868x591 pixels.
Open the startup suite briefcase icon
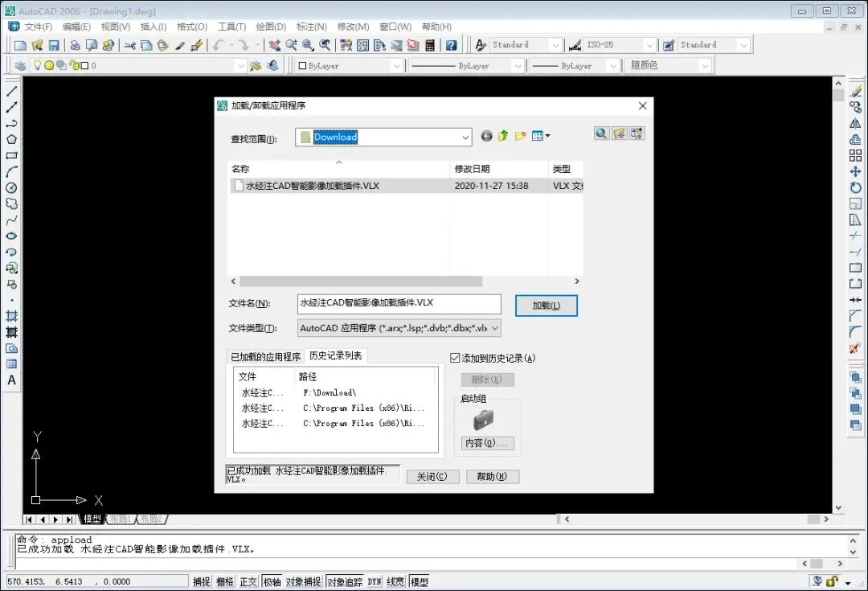click(x=483, y=420)
